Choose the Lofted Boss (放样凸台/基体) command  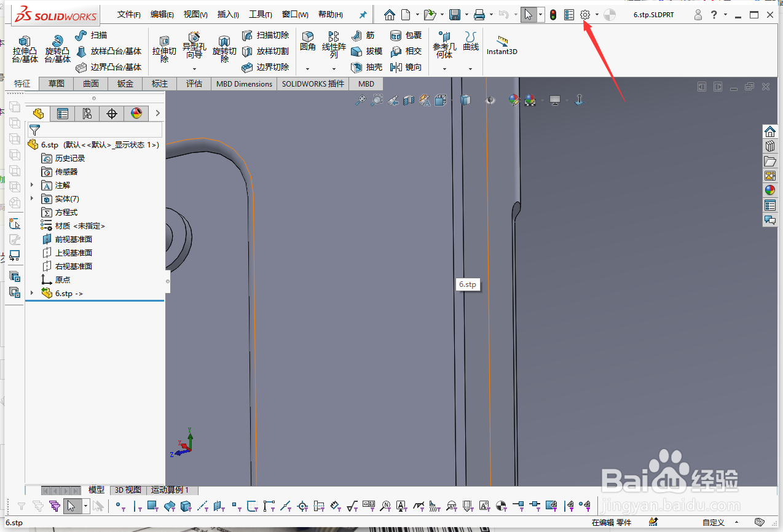pos(109,52)
